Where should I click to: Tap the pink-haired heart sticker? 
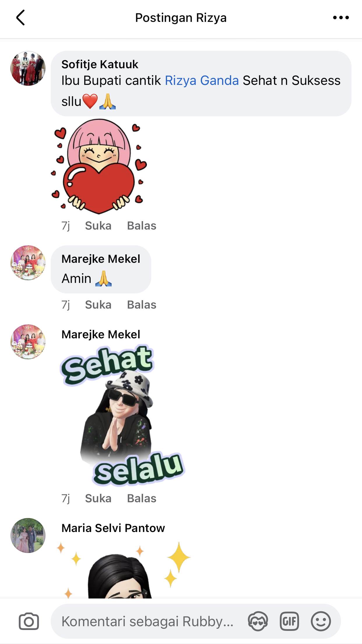tap(99, 166)
